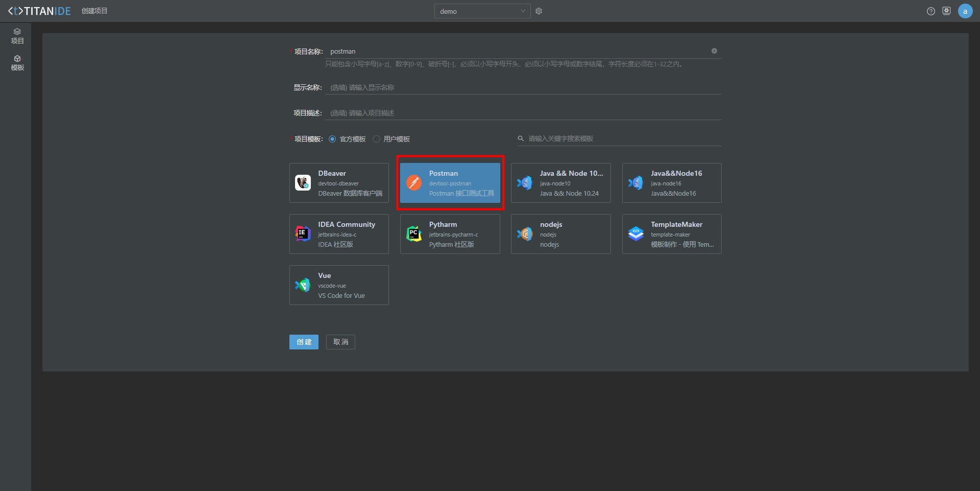Click 'devtool-postman' text
This screenshot has width=980, height=491.
coord(450,183)
